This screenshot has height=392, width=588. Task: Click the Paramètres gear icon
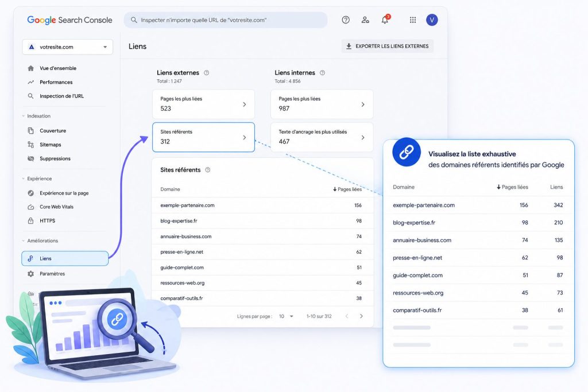[31, 274]
